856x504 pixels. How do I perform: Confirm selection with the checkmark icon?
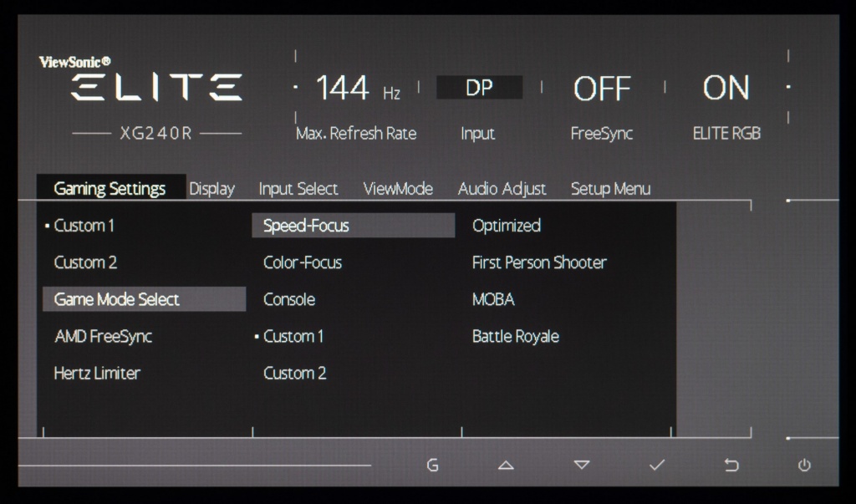point(657,466)
